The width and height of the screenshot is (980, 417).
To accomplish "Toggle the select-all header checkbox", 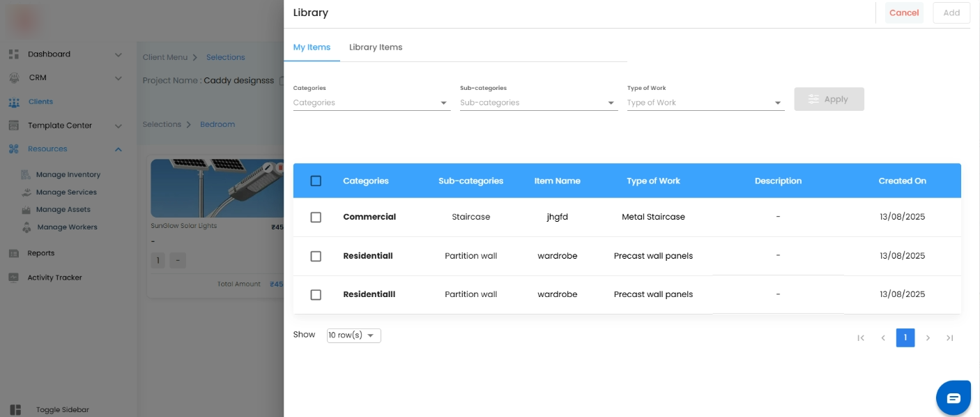I will 316,181.
